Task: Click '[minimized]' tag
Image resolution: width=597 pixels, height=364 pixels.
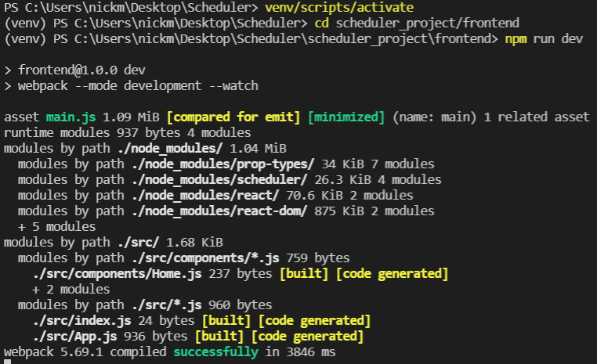Action: point(346,117)
